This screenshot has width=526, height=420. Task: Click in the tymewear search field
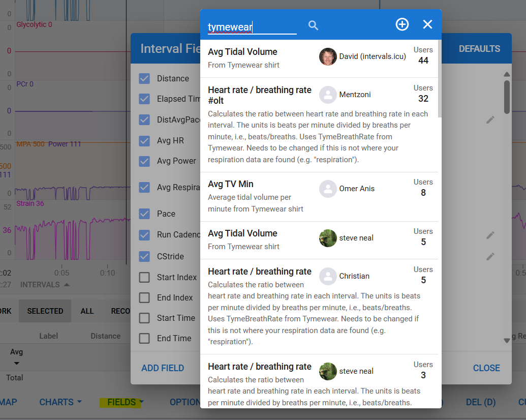click(x=252, y=27)
